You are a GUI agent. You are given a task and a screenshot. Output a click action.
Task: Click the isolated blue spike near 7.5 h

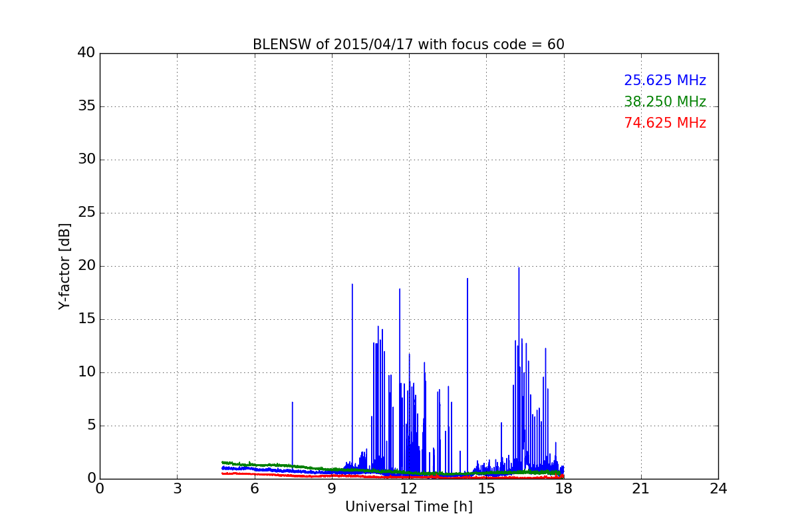292,436
